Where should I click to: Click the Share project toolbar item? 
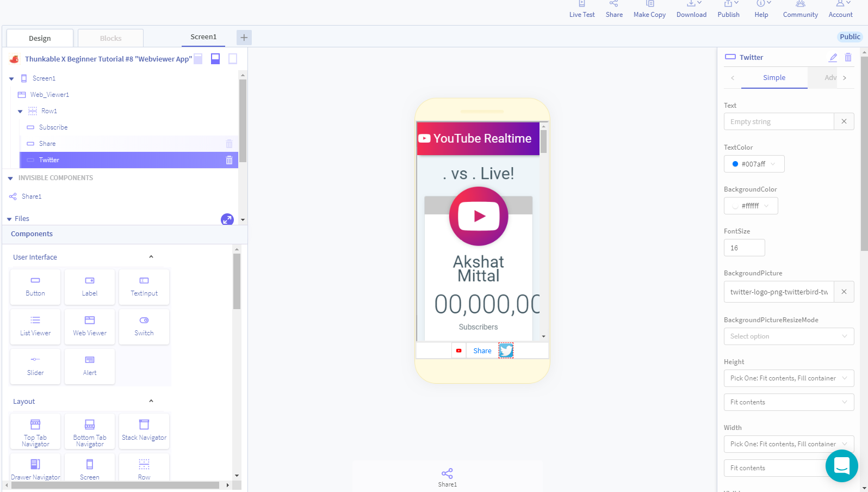click(x=614, y=9)
